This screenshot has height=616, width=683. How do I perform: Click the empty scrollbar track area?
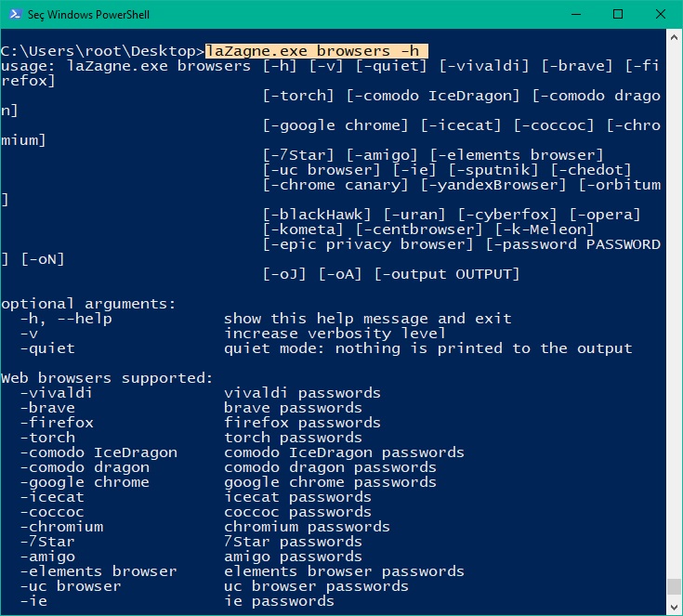(674, 305)
